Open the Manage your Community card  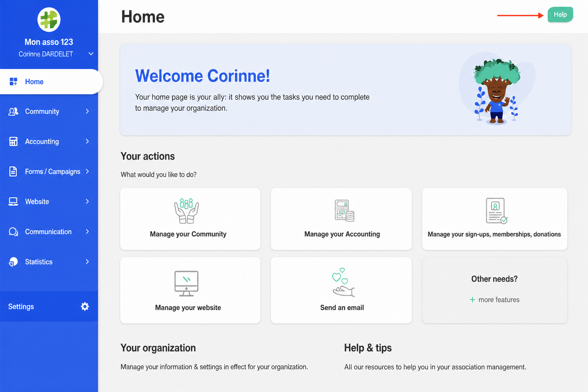190,219
